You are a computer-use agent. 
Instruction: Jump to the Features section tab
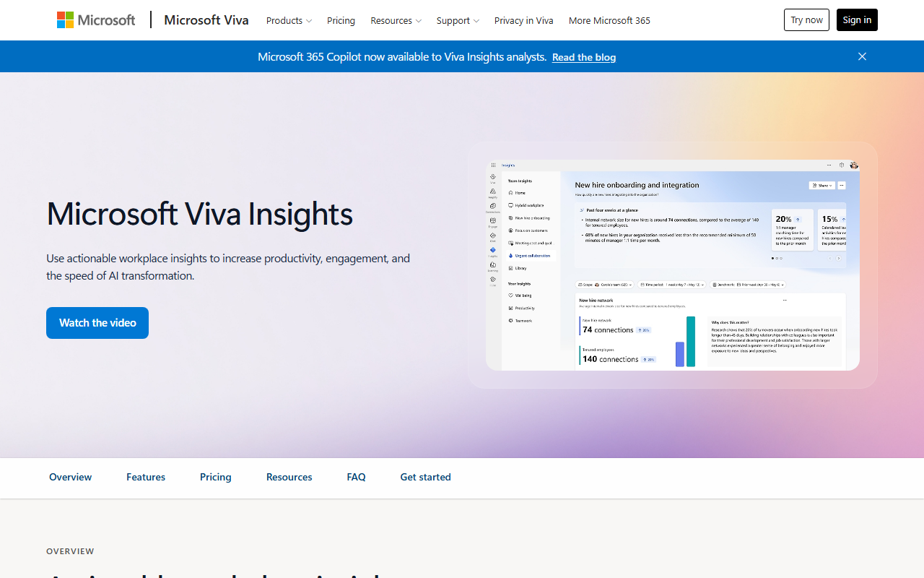pyautogui.click(x=146, y=477)
